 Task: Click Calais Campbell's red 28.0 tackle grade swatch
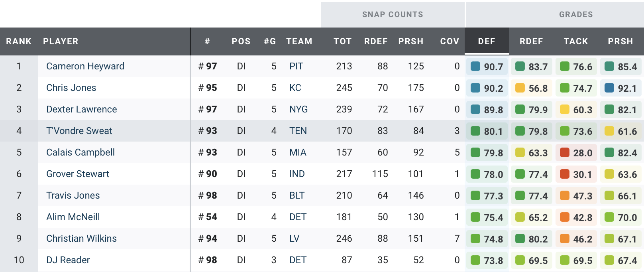565,152
